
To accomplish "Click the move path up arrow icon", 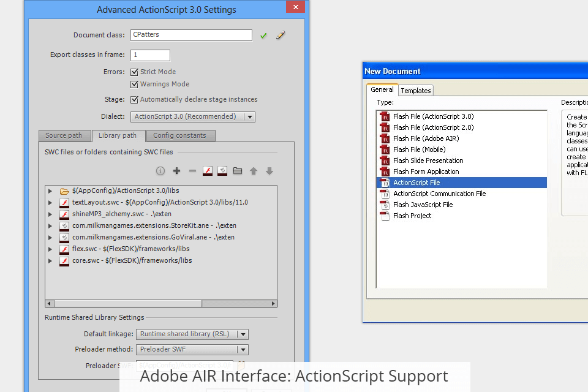I will point(254,171).
